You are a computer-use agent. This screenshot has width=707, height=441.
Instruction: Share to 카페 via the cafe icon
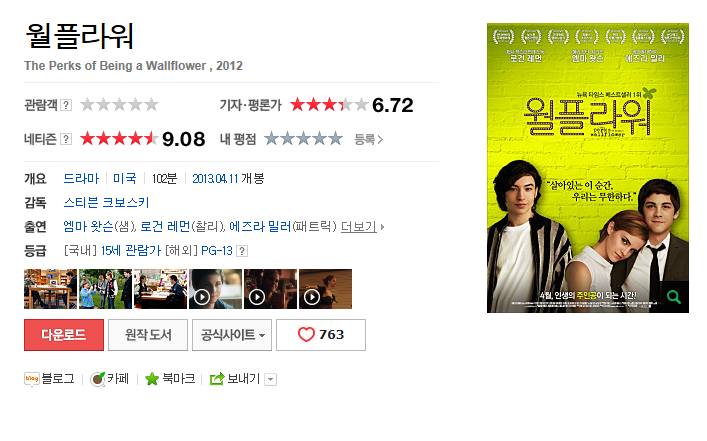pyautogui.click(x=97, y=379)
